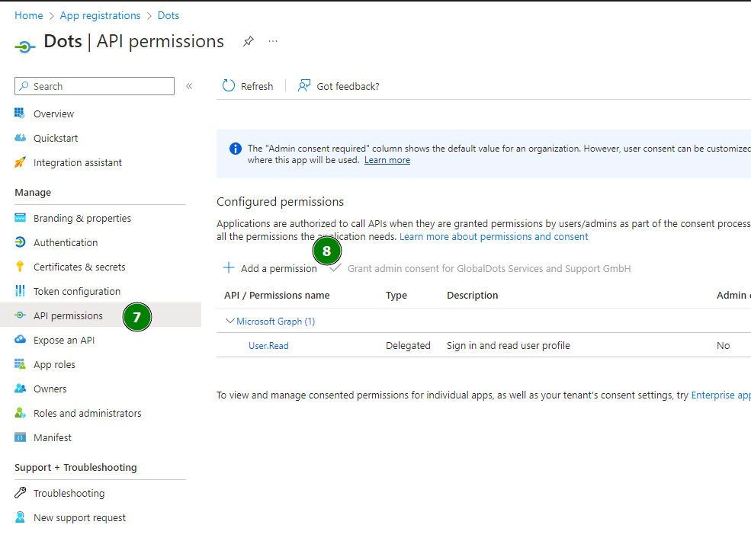Open the User.Read permission
751x560 pixels.
[x=268, y=346]
